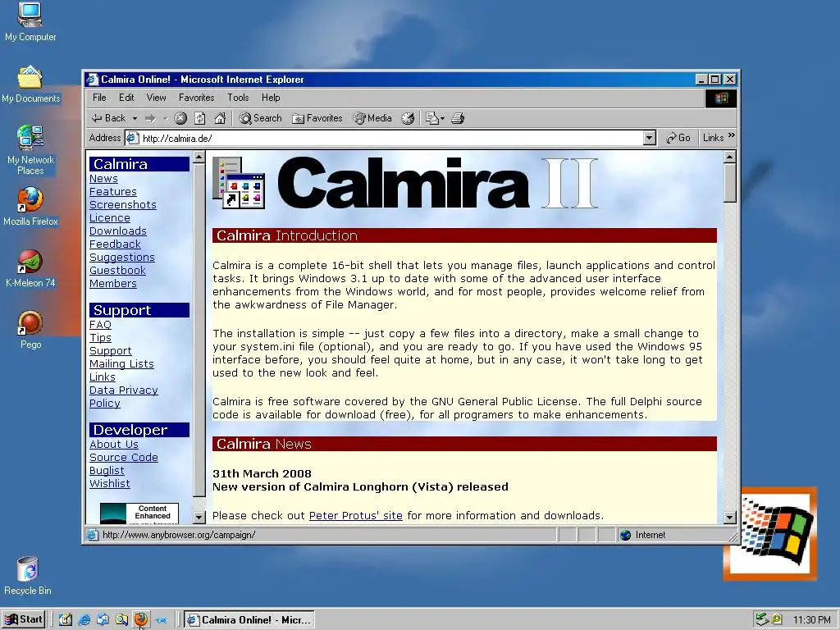Launch Internet Explorer from quick launch
This screenshot has height=630, width=840.
[x=84, y=620]
